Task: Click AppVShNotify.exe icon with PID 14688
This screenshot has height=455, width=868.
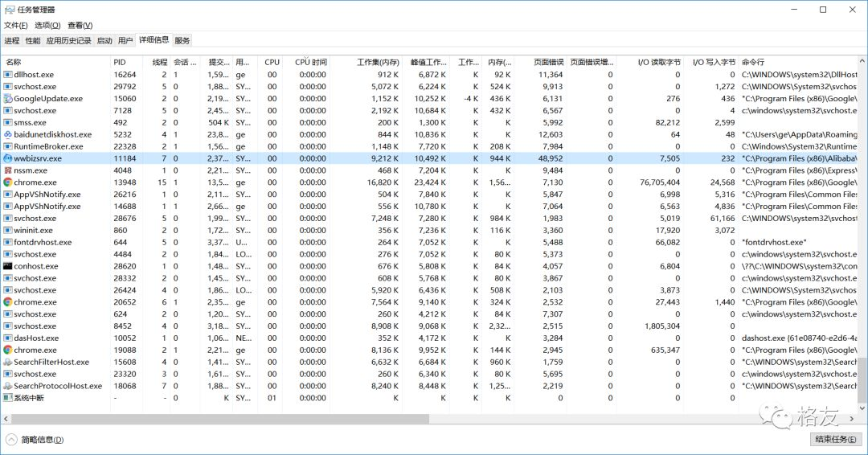Action: click(x=8, y=207)
